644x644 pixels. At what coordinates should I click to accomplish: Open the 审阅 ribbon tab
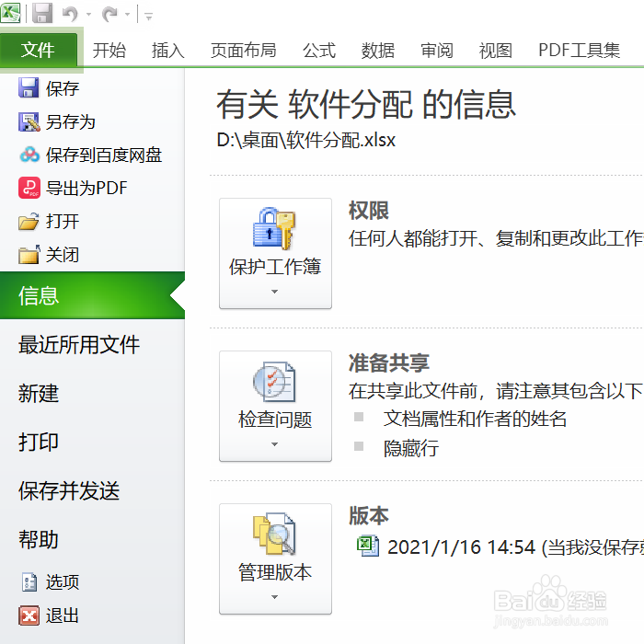[437, 51]
